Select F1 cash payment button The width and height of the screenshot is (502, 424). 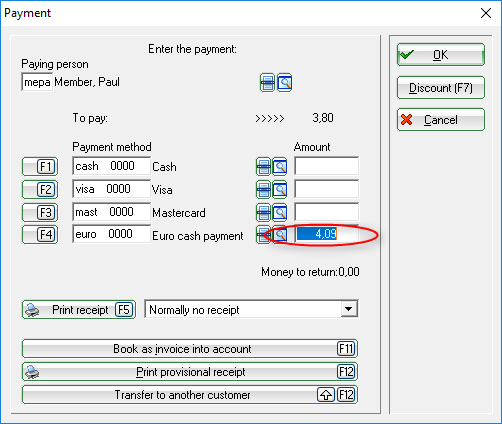(40, 166)
